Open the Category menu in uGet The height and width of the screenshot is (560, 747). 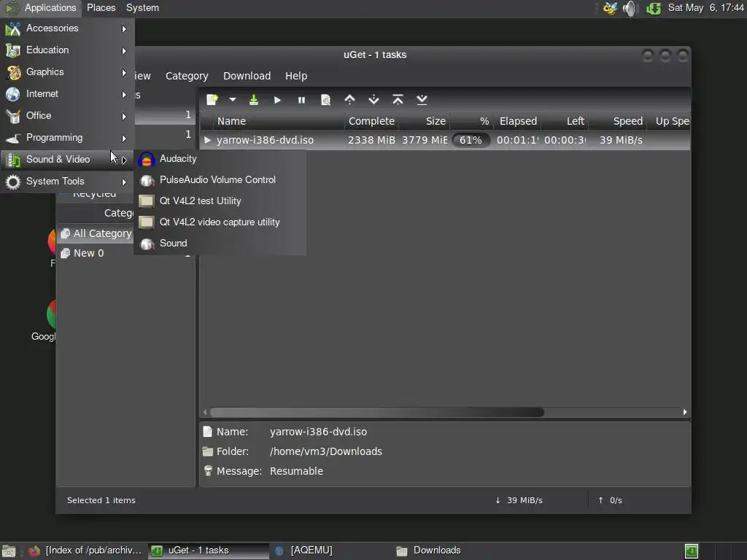click(187, 76)
